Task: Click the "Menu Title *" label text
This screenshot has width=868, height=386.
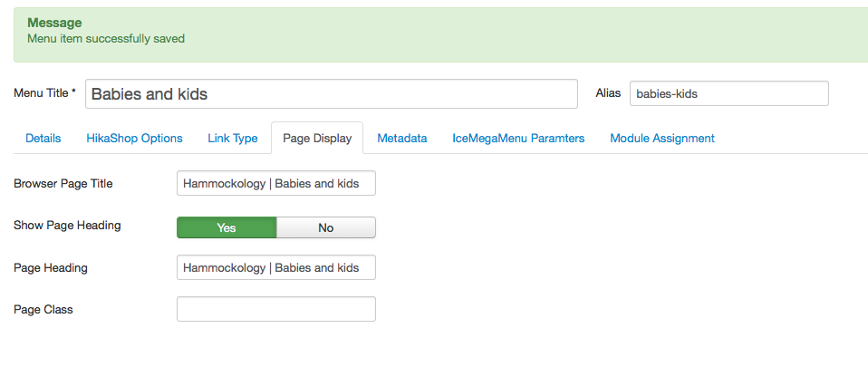Action: tap(45, 93)
